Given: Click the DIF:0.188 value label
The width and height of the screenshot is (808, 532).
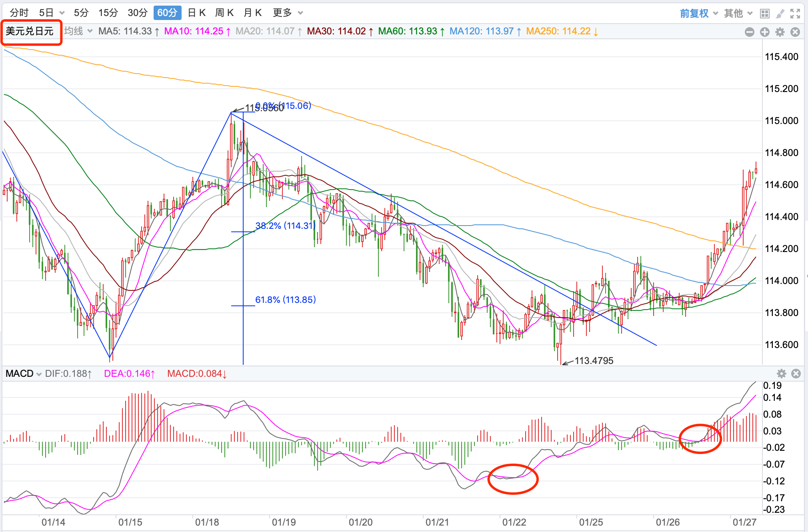Looking at the screenshot, I should pos(68,374).
